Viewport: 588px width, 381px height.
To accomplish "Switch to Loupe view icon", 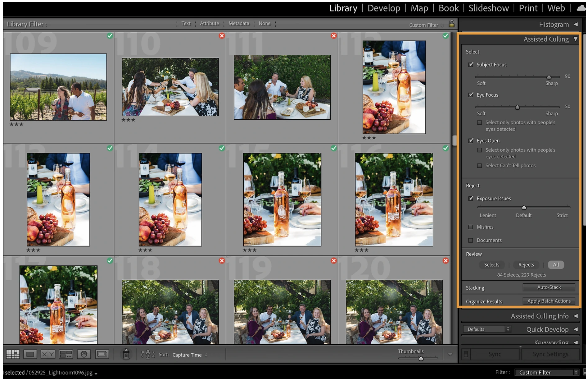I will [x=30, y=355].
